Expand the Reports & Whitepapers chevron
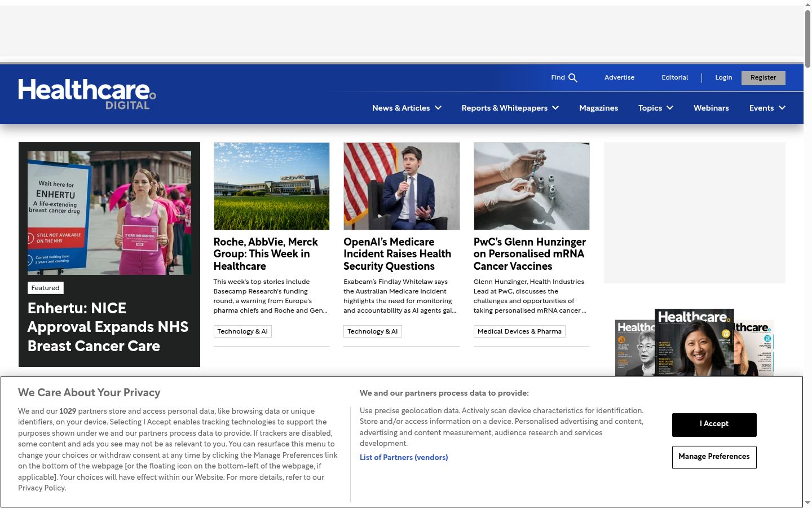Screen dimensions: 812x508 pyautogui.click(x=555, y=108)
